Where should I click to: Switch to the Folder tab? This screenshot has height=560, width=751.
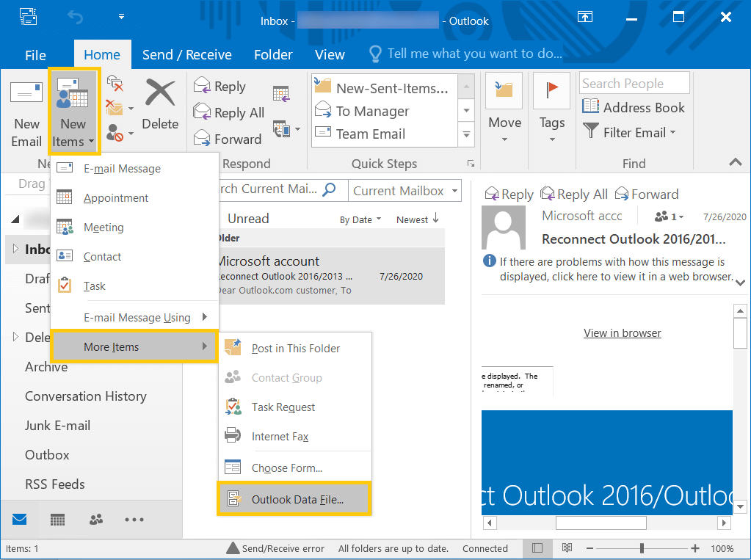(273, 54)
